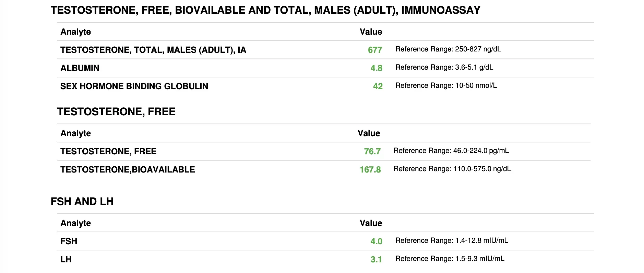Click Reference Range 1.5-9.3 mIU/mL text

tap(450, 259)
